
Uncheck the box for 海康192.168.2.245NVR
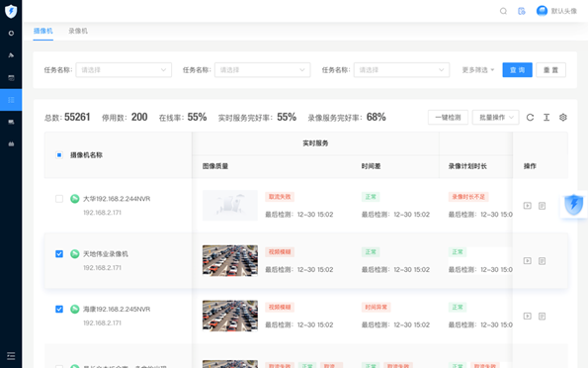tap(59, 309)
